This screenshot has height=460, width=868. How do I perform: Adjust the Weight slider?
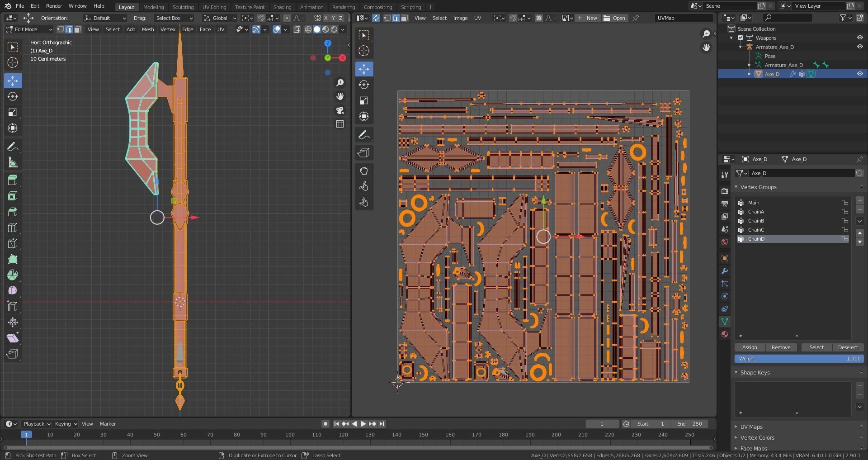pos(799,359)
